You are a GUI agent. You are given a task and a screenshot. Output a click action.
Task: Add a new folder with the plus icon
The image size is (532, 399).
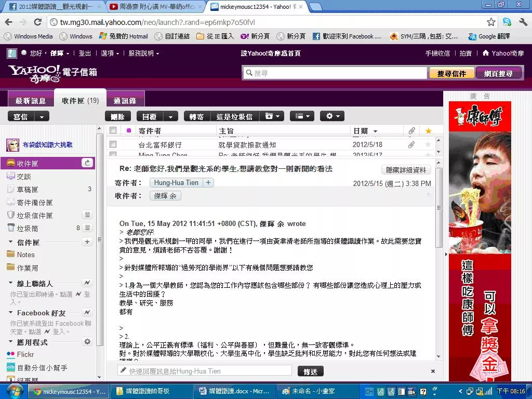click(x=87, y=242)
